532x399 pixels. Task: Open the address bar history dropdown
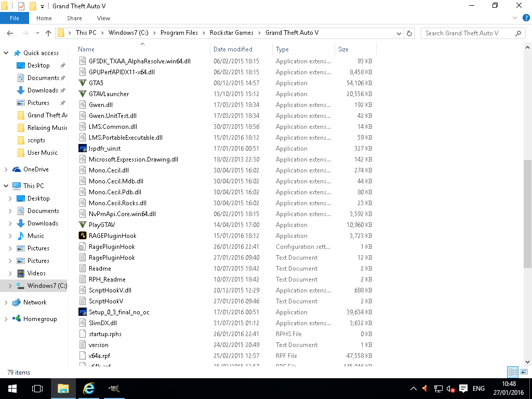tap(399, 33)
